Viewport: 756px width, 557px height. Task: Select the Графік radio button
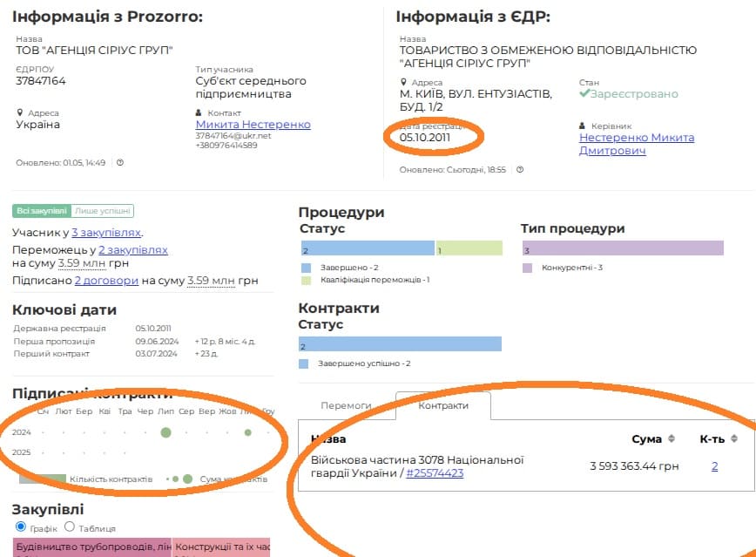[x=22, y=527]
